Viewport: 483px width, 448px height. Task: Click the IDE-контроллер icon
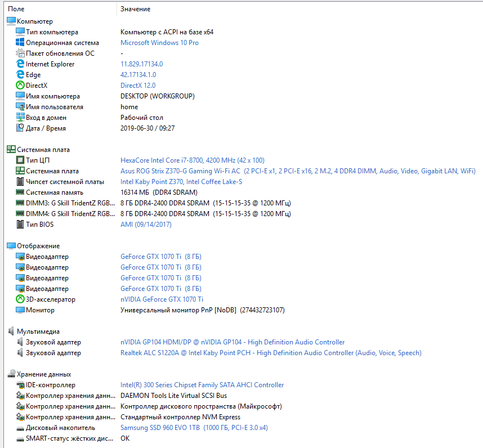tap(21, 385)
